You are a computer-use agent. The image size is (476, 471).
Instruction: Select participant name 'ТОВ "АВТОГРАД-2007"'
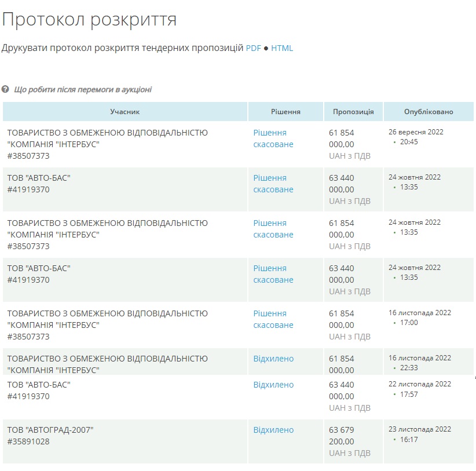point(50,430)
